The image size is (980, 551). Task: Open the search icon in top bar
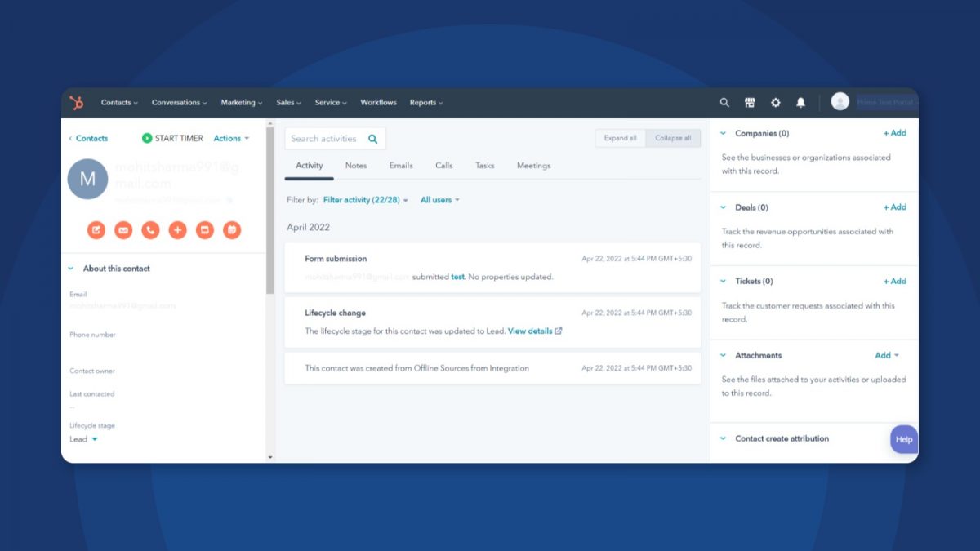tap(724, 102)
